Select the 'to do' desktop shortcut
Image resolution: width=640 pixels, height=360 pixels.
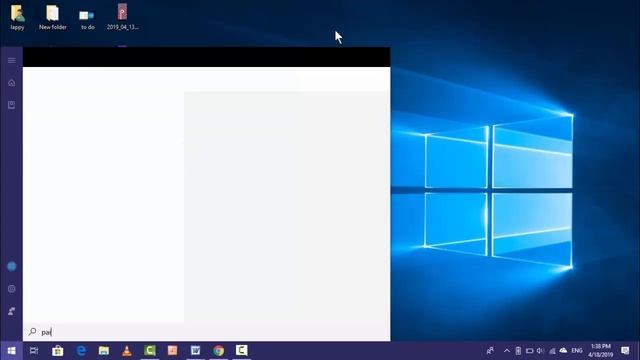click(x=87, y=19)
